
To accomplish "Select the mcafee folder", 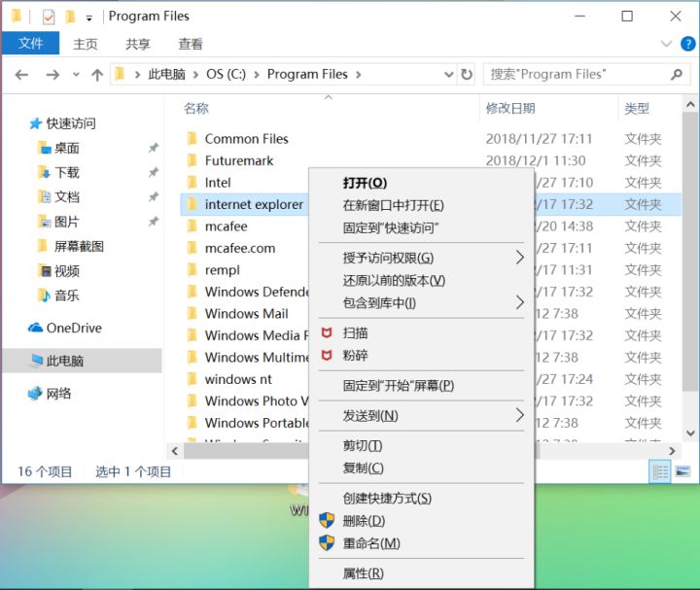I will (226, 226).
